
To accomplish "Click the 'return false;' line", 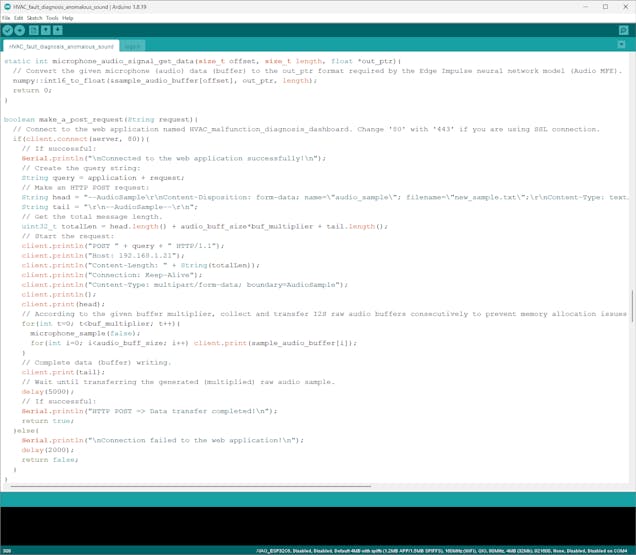I will pyautogui.click(x=50, y=460).
